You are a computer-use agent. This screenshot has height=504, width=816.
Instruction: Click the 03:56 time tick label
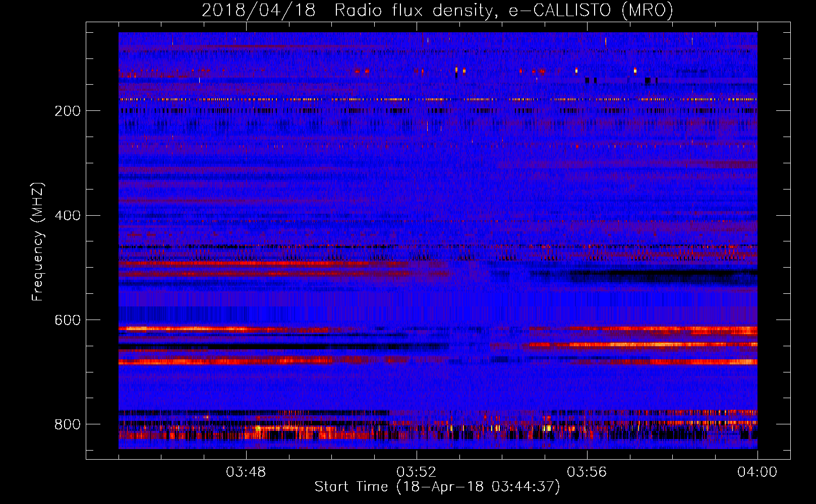[x=587, y=472]
